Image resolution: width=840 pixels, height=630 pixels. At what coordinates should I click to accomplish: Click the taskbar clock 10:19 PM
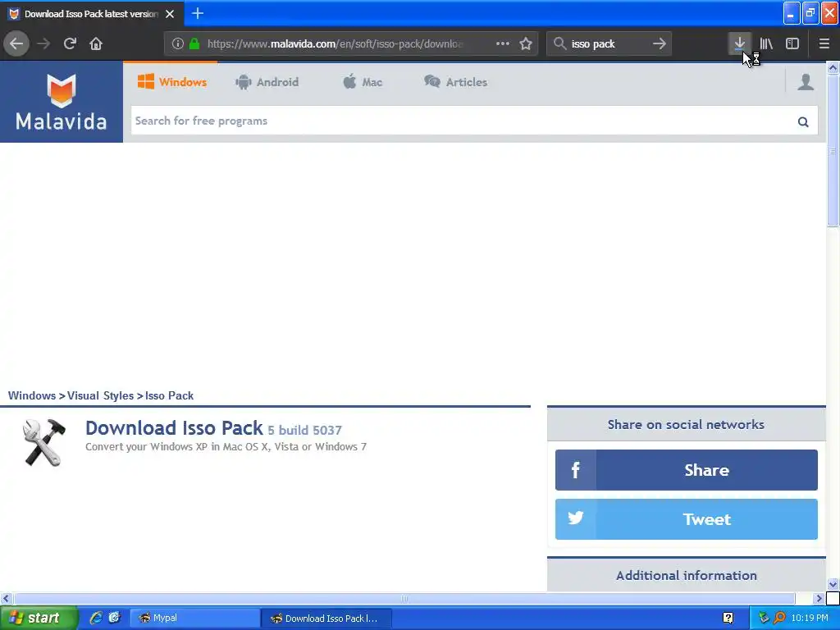[810, 618]
